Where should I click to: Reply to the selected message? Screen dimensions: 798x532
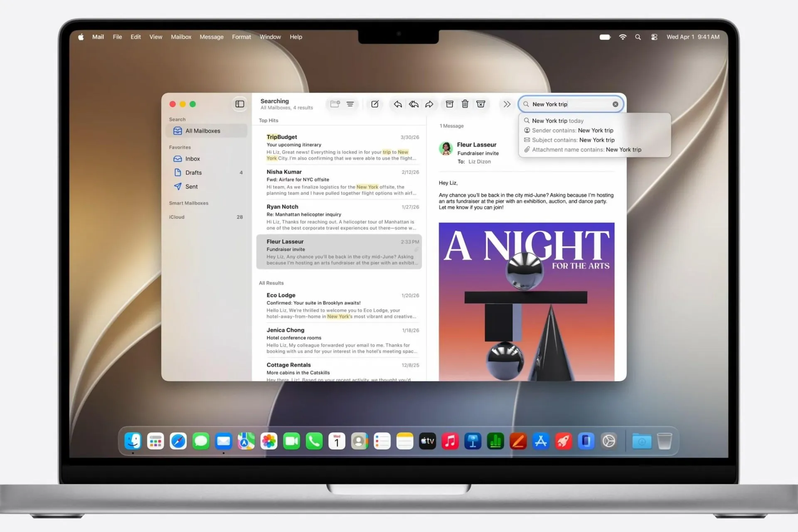pos(398,104)
